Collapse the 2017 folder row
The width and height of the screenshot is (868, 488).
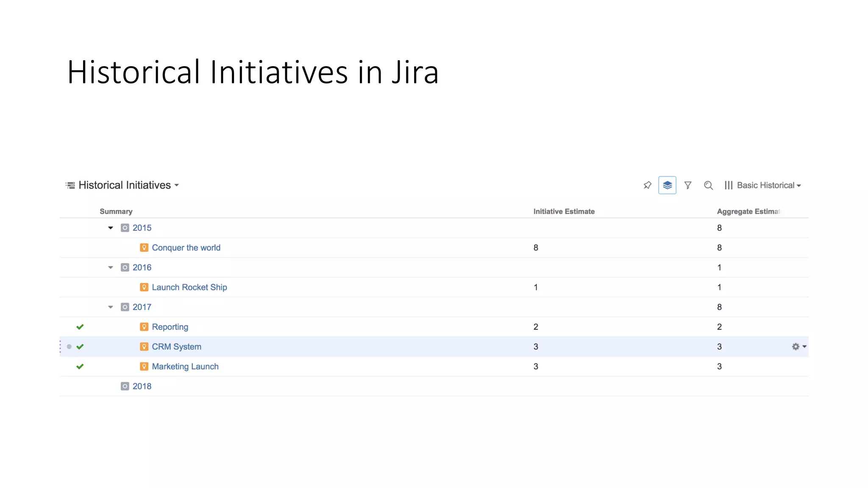pyautogui.click(x=111, y=307)
